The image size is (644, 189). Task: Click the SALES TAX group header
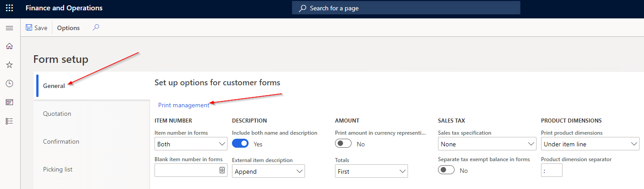tap(451, 121)
